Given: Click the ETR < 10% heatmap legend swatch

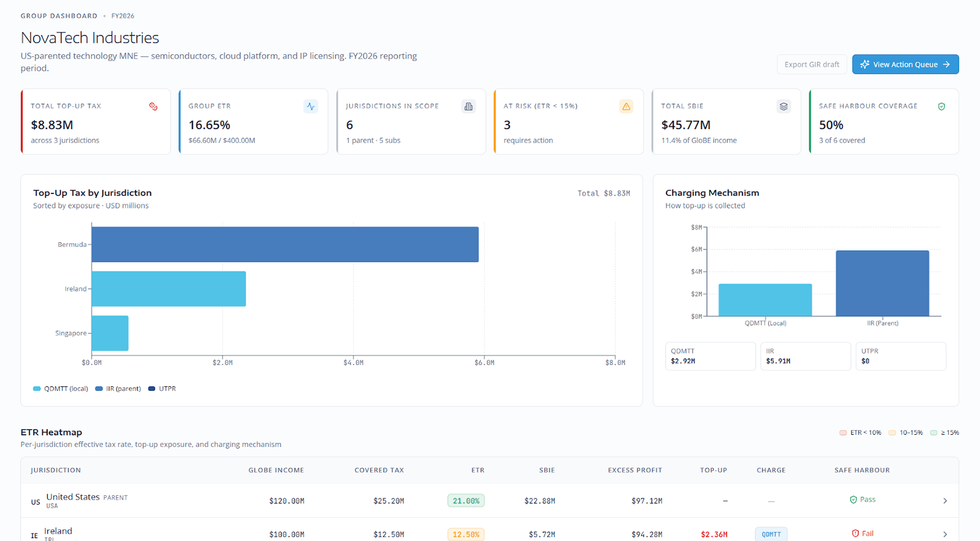Looking at the screenshot, I should [843, 433].
